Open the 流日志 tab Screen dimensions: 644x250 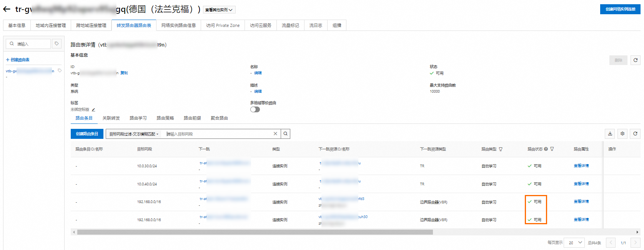[316, 25]
